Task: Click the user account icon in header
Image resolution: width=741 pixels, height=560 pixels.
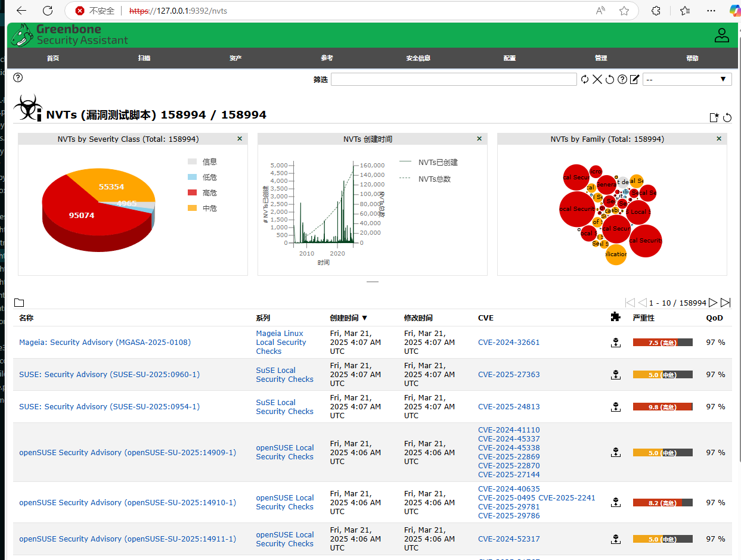Action: (x=722, y=35)
